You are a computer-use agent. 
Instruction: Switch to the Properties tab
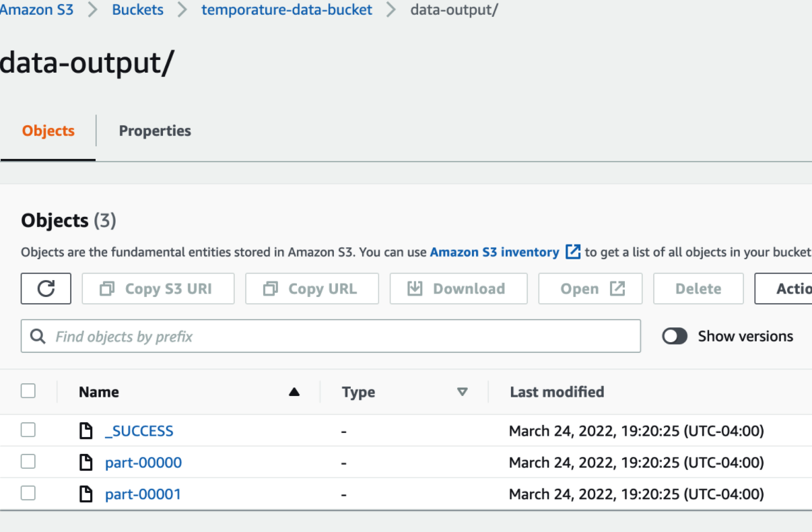pyautogui.click(x=155, y=131)
